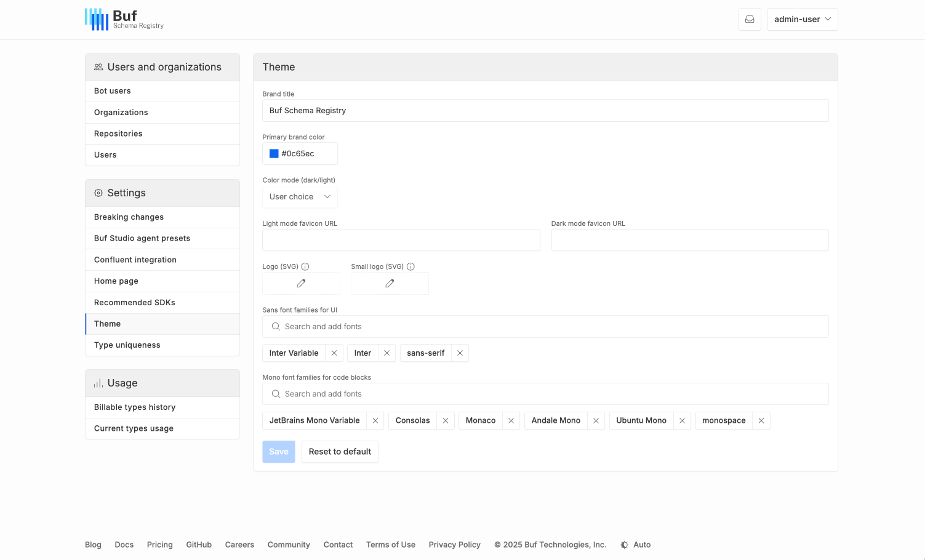Viewport: 925px width, 560px height.
Task: Open Recommended SDKs settings
Action: 162,303
